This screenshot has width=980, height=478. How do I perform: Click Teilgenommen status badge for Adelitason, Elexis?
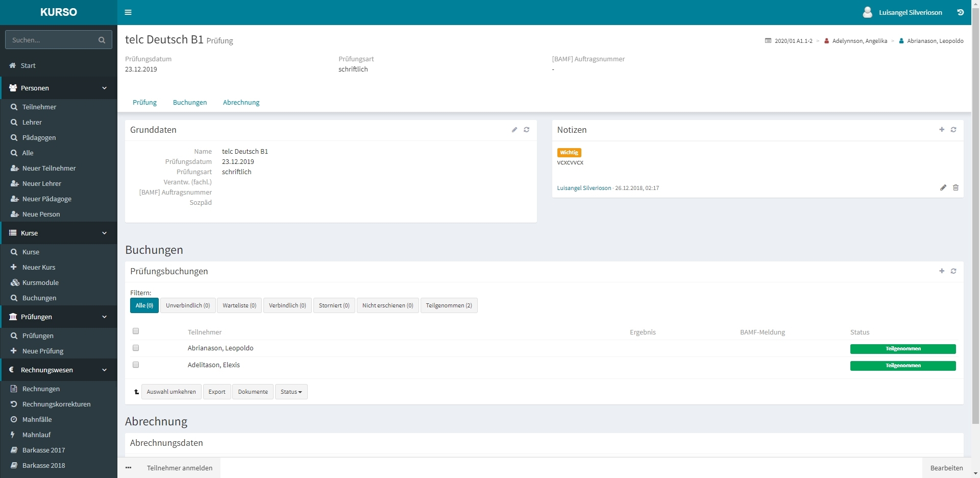pyautogui.click(x=903, y=366)
